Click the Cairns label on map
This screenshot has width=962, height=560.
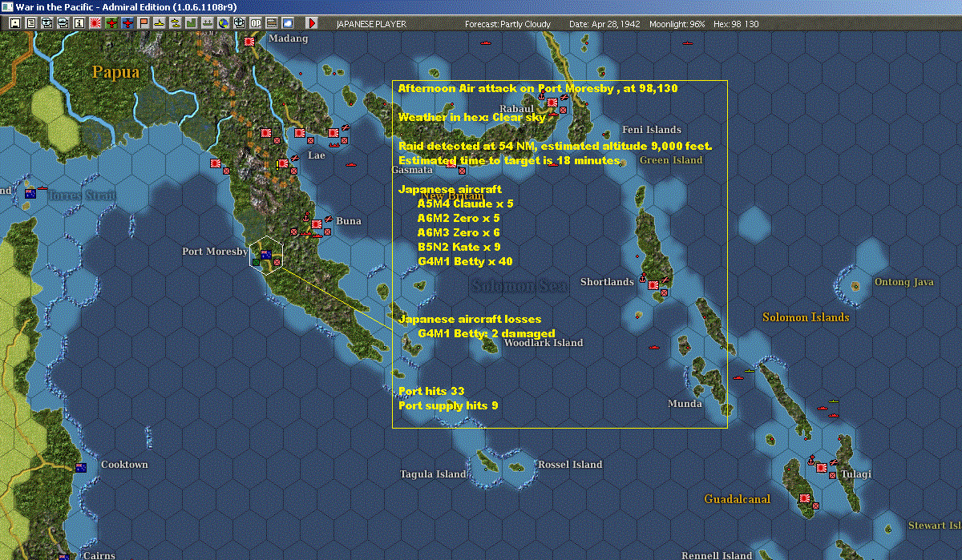tap(98, 555)
